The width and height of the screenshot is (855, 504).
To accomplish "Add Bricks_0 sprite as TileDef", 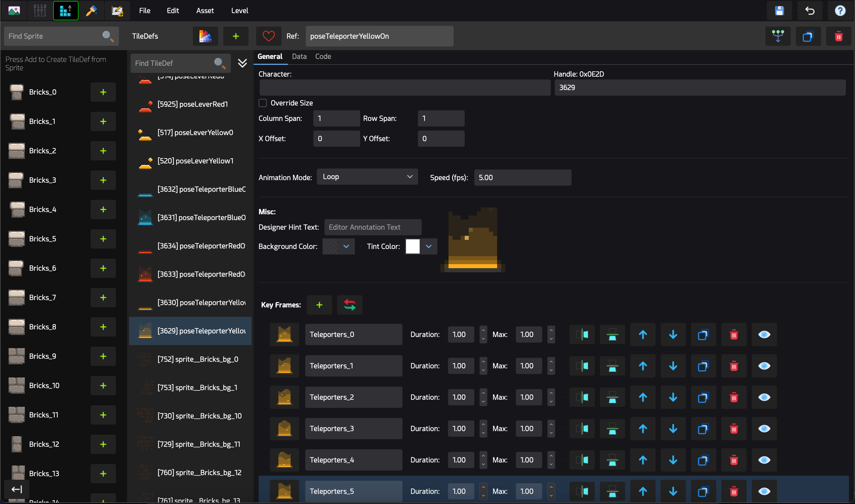I will tap(103, 92).
